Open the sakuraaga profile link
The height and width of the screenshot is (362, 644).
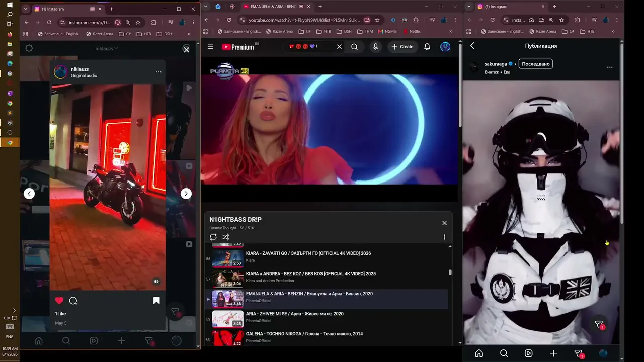[496, 64]
